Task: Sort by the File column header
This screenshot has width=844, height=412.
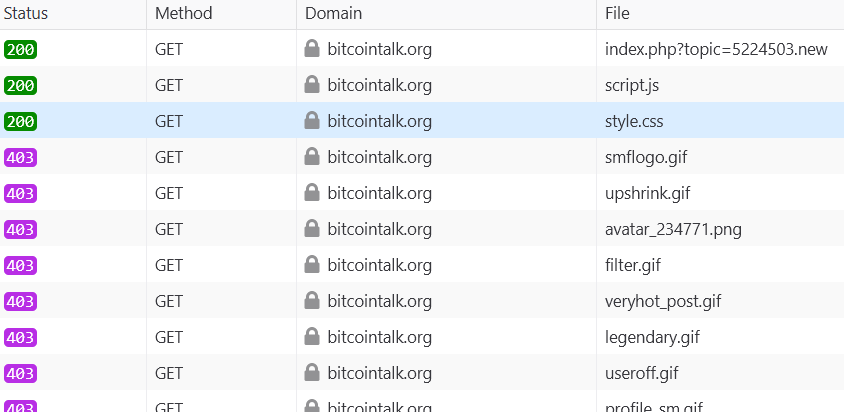Action: point(720,13)
